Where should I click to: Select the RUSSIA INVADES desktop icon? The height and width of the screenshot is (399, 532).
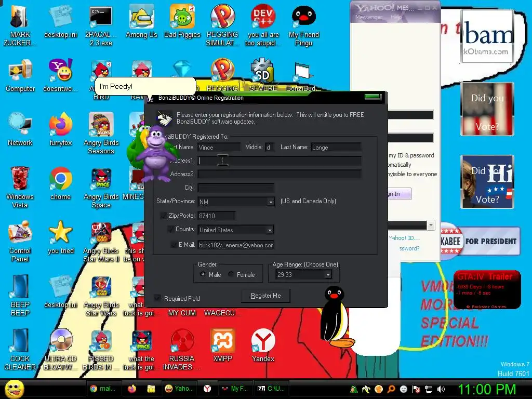pyautogui.click(x=182, y=349)
